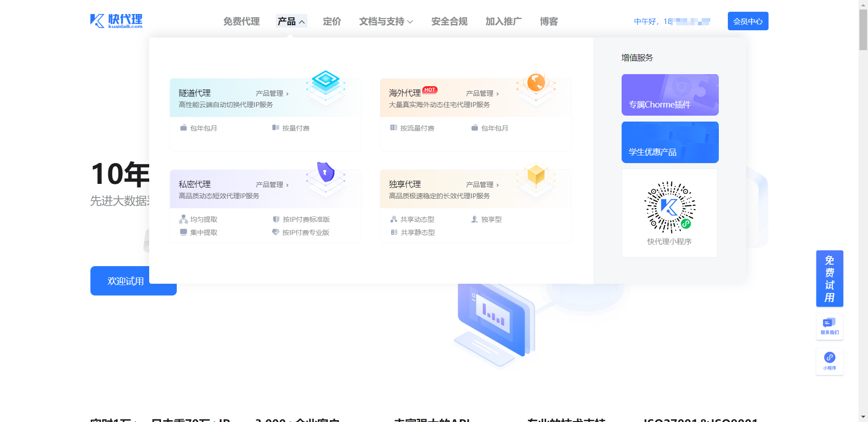Click the 包年包月 briefcase icon under 海外代理
The height and width of the screenshot is (422, 868).
pos(475,128)
